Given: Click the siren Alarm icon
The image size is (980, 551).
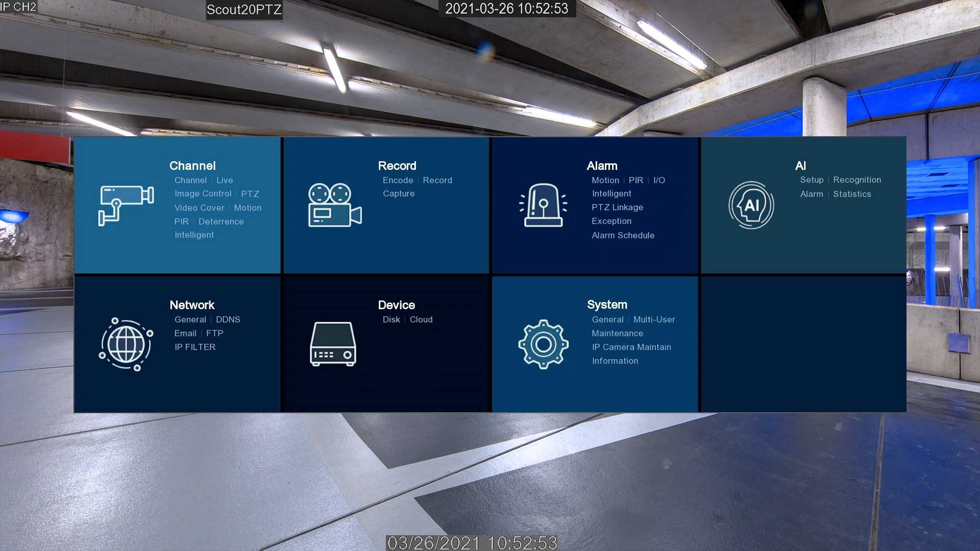Looking at the screenshot, I should point(543,205).
